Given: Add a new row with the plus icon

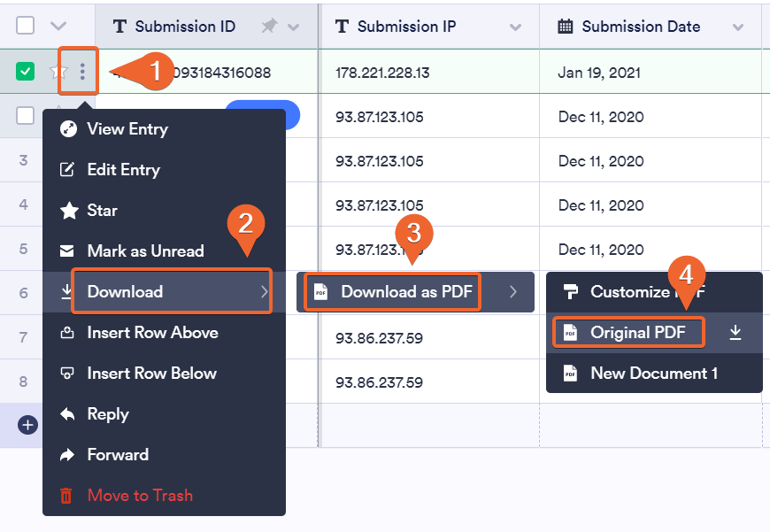Looking at the screenshot, I should (x=27, y=425).
